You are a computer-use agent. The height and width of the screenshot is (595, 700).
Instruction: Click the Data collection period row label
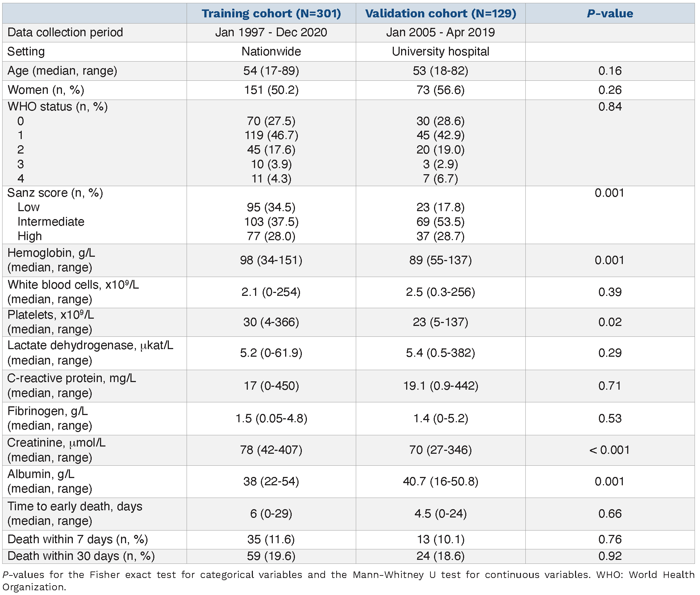pos(65,32)
